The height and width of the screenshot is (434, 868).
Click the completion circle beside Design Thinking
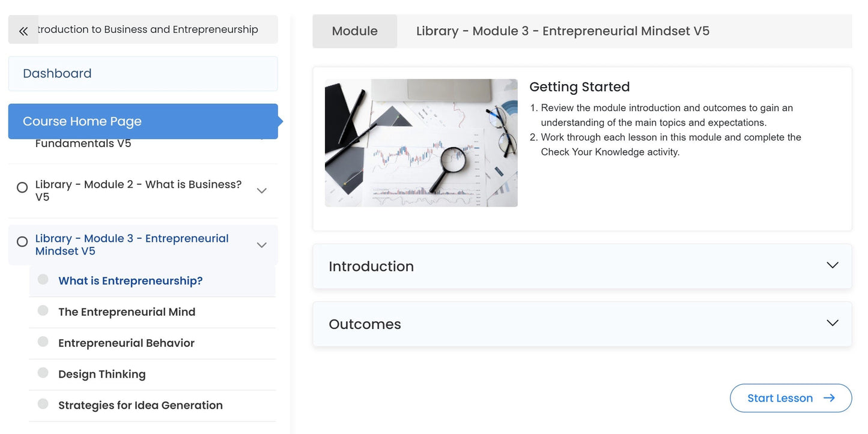[x=42, y=373]
